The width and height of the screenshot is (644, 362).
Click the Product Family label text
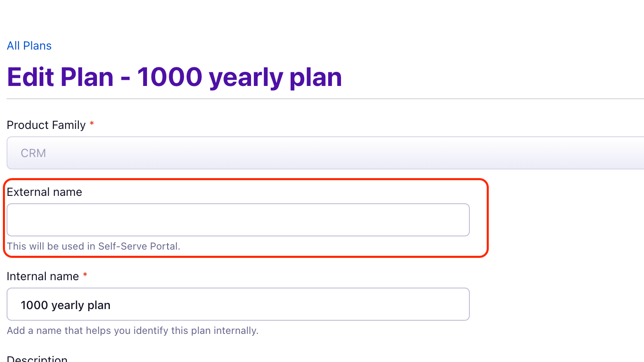click(x=46, y=125)
